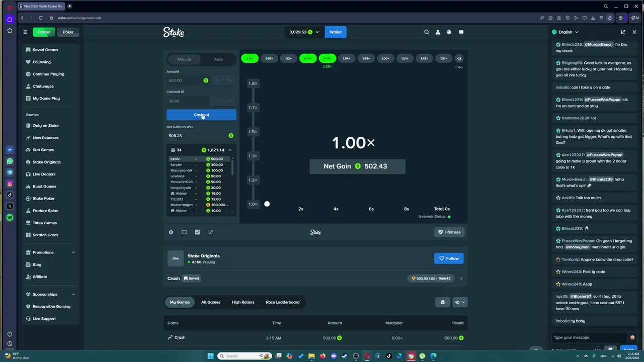Open the ghost mode icon beside 40 dropdown
The image size is (644, 362).
click(x=443, y=302)
